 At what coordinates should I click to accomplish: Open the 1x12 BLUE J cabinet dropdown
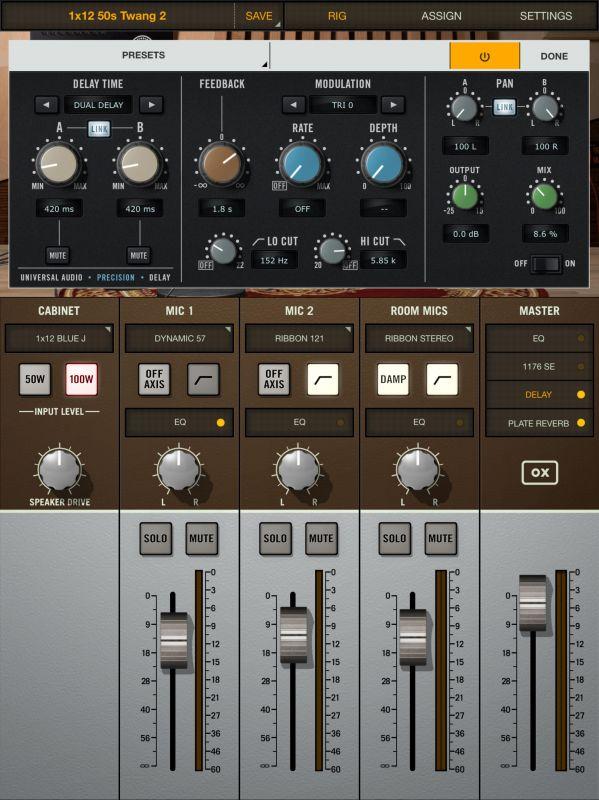[59, 338]
